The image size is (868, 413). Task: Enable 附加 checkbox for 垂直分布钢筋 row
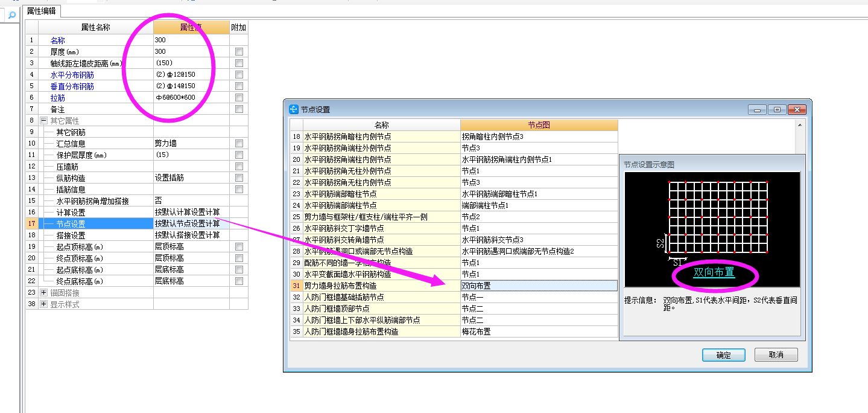coord(239,86)
